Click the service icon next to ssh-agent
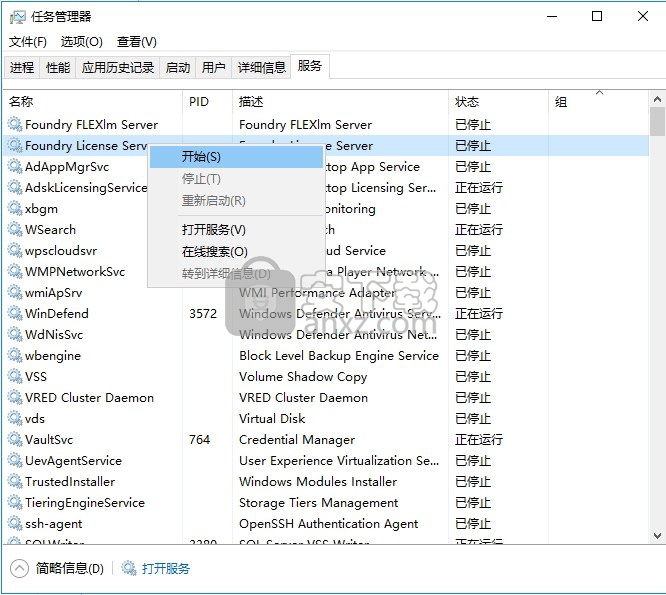Image resolution: width=666 pixels, height=595 pixels. 15,523
